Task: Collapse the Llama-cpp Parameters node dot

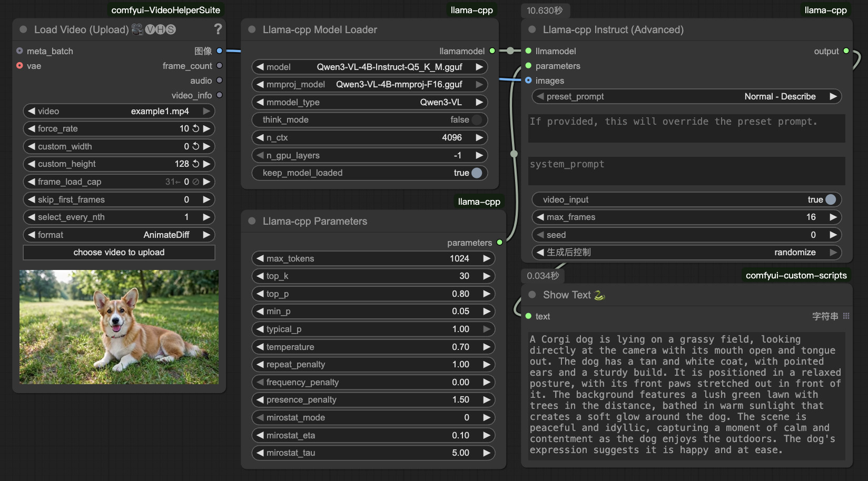Action: [252, 221]
